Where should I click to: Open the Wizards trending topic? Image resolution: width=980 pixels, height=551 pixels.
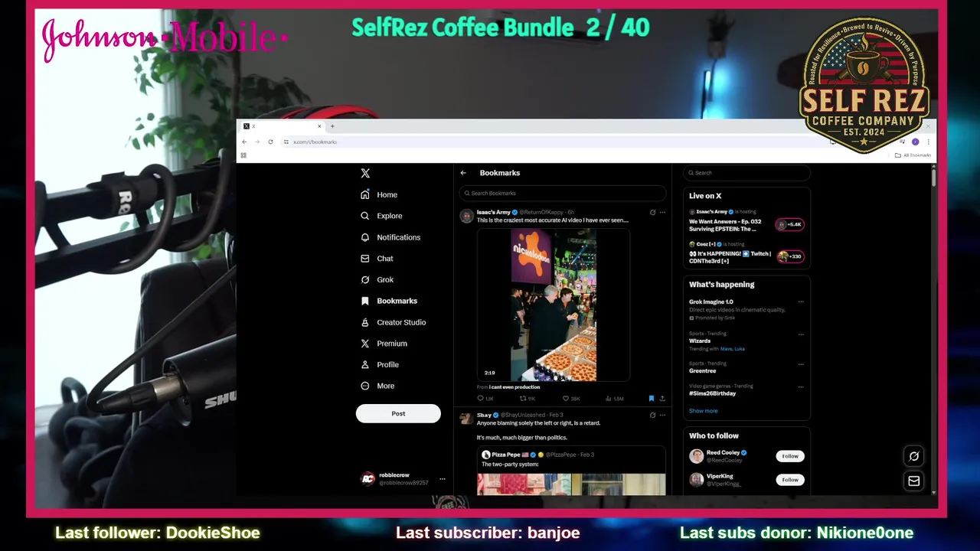click(x=700, y=341)
